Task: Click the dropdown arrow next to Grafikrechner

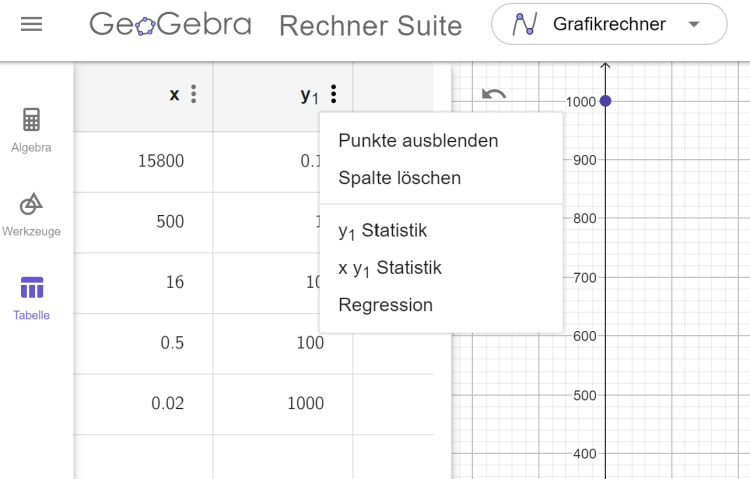Action: [694, 24]
